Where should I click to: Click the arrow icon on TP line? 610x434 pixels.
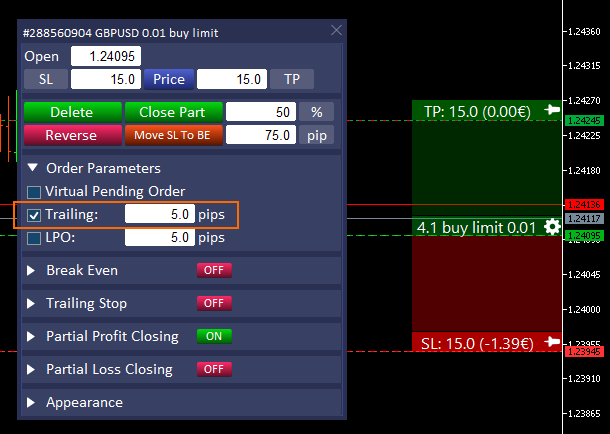coord(552,109)
